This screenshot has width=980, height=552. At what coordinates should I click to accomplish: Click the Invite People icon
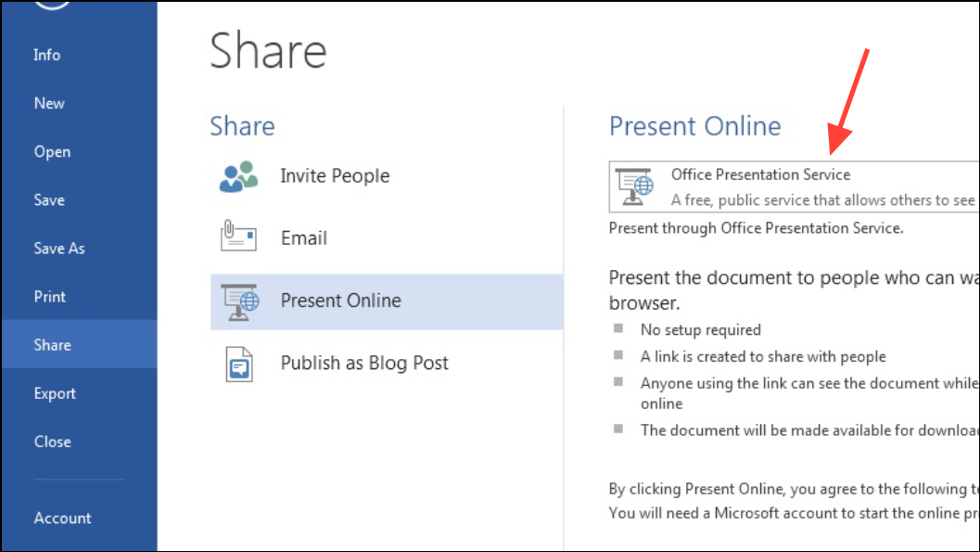[238, 176]
